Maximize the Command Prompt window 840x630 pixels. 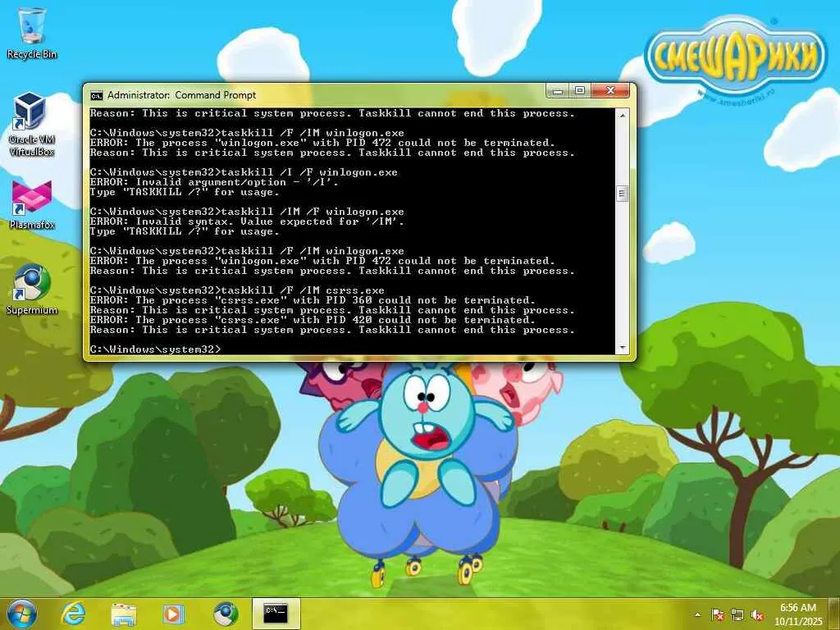click(580, 91)
